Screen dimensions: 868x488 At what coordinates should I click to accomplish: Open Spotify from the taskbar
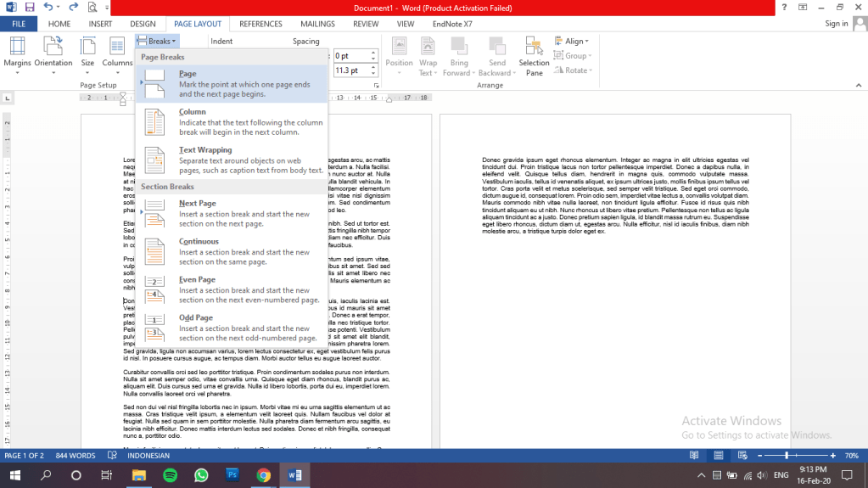pyautogui.click(x=169, y=475)
